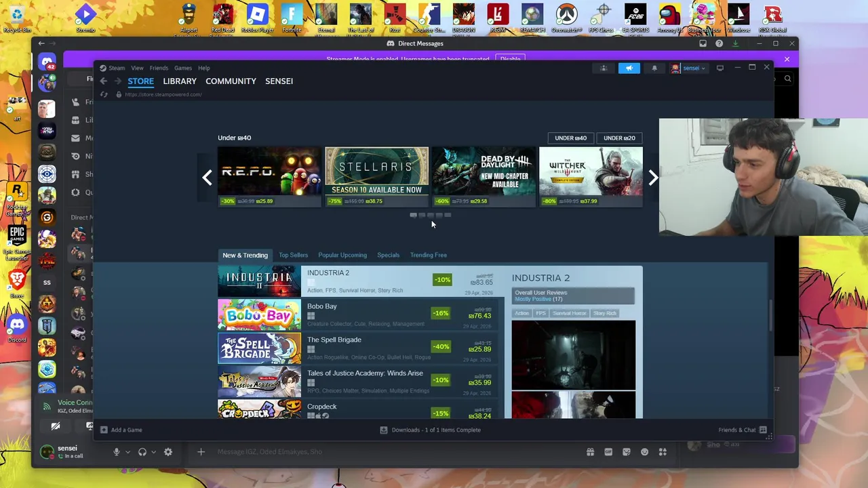This screenshot has height=488, width=868.
Task: Open the Fortnite desktop shortcut
Action: pyautogui.click(x=292, y=18)
